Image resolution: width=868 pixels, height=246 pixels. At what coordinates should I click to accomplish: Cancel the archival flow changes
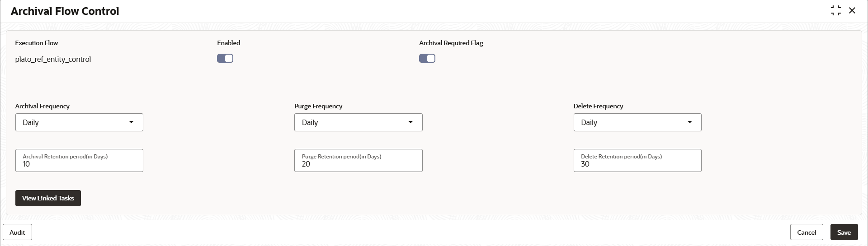(807, 232)
